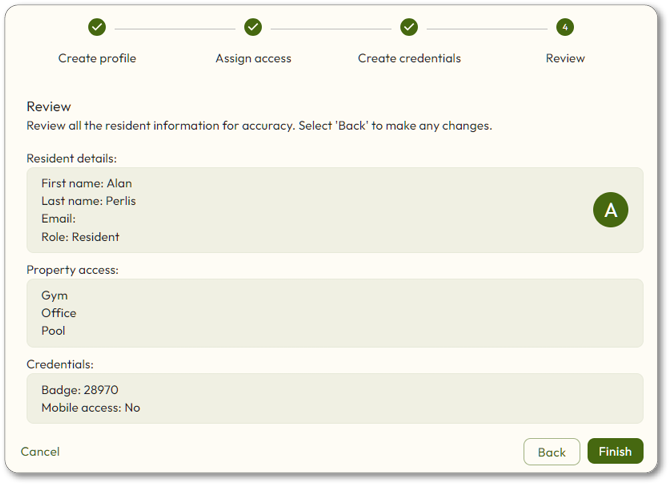The image size is (670, 485).
Task: Click the Last name: Perlis line
Action: pos(88,201)
